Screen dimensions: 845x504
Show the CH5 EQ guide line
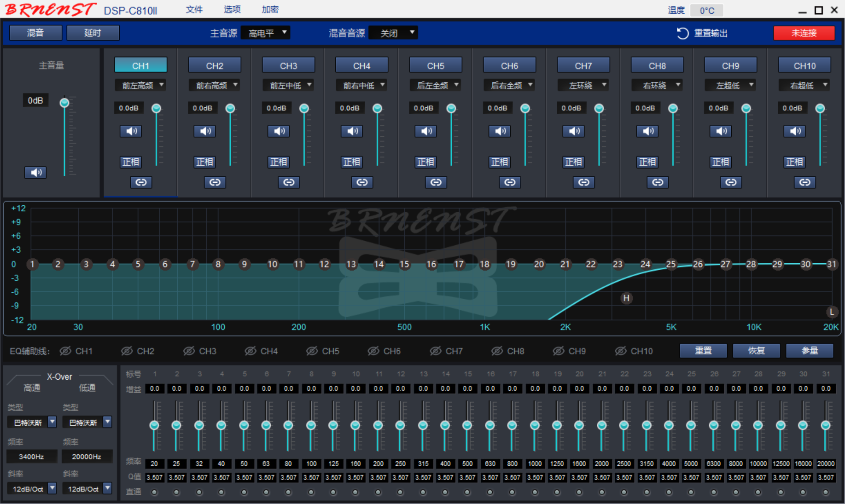[x=312, y=351]
